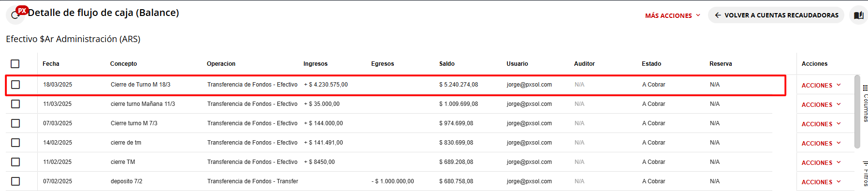Click the Saldo column header
Image resolution: width=868 pixels, height=191 pixels.
pyautogui.click(x=447, y=64)
